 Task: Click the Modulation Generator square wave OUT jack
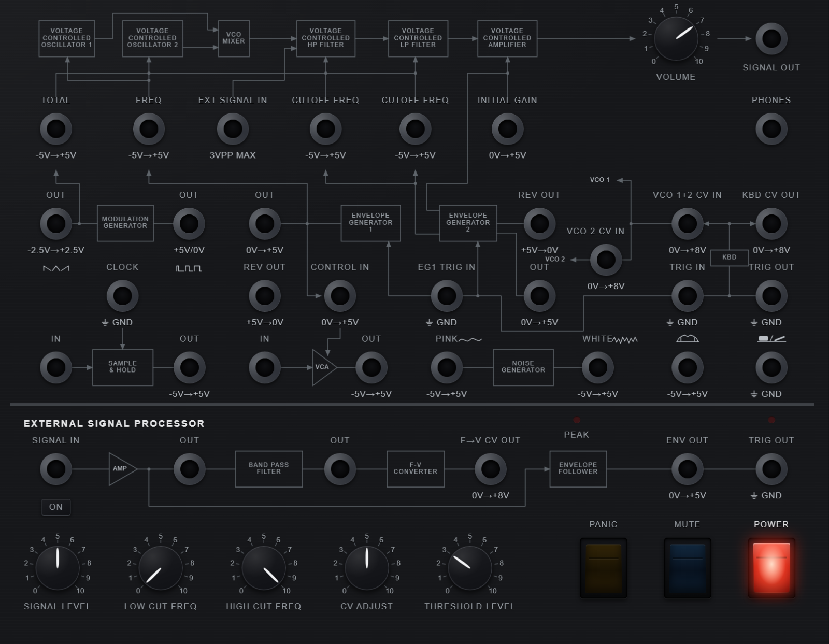[x=189, y=224]
